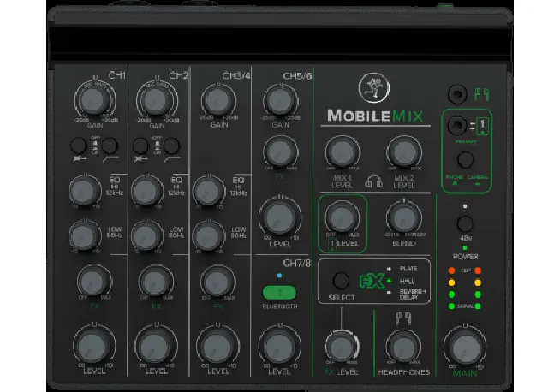Click the green POWER indicator LED
Viewport: 560px width, 392px height.
[x=465, y=247]
